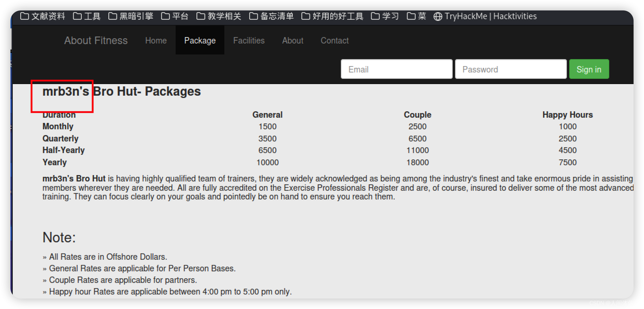This screenshot has height=309, width=644.
Task: Click the bold mrb3n's Bro Hut paragraph text
Action: (74, 179)
